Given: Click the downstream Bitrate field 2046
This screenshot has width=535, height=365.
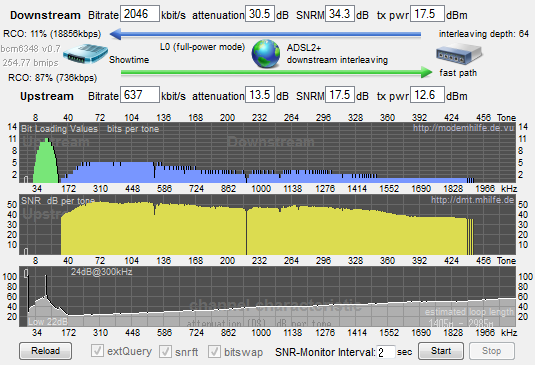Looking at the screenshot, I should tap(140, 14).
